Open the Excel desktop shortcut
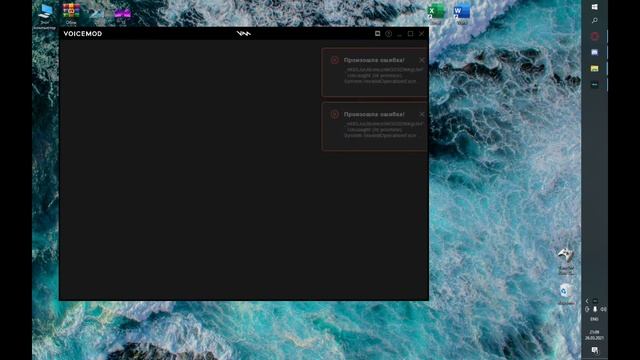This screenshot has height=360, width=640. pyautogui.click(x=436, y=12)
